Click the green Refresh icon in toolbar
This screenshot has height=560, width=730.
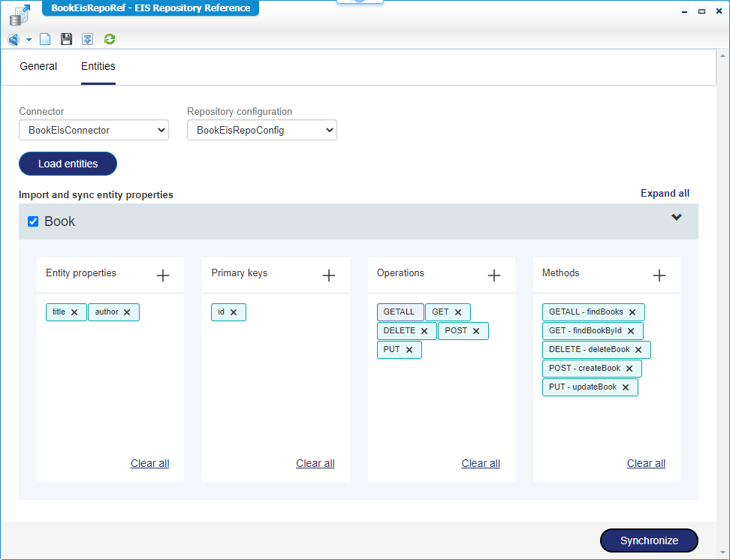click(x=110, y=39)
